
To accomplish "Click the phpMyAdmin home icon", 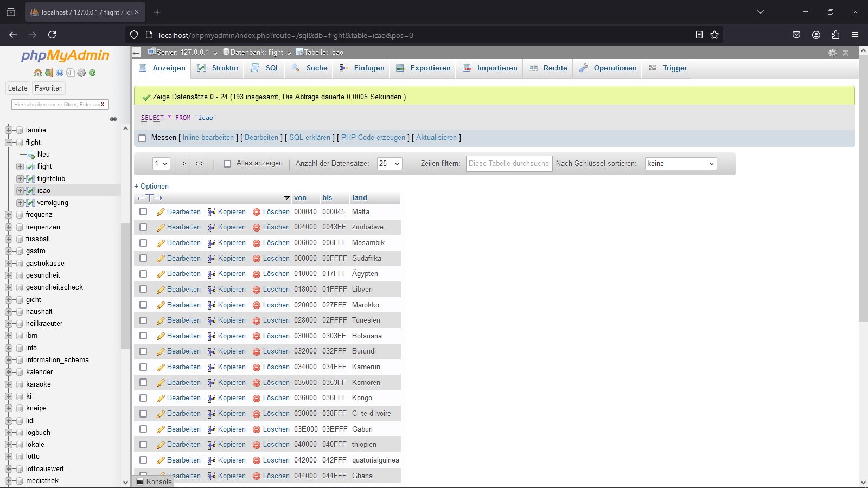I will (x=38, y=73).
